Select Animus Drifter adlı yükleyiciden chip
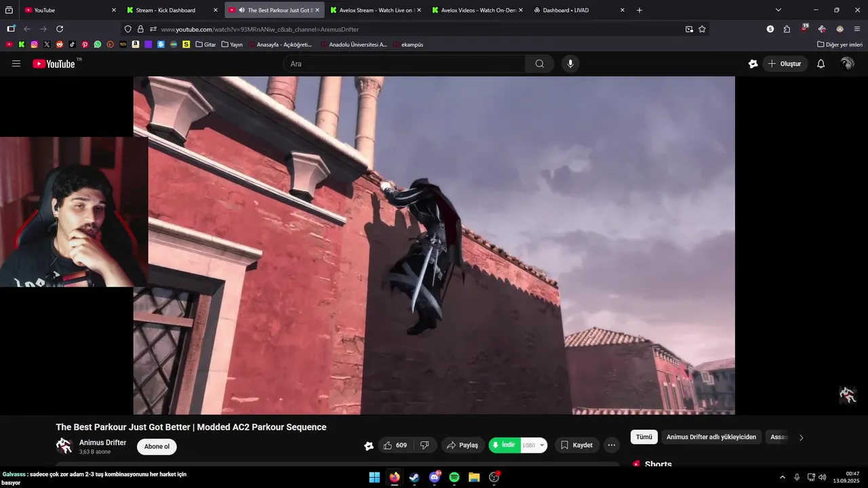The image size is (868, 488). point(711,437)
